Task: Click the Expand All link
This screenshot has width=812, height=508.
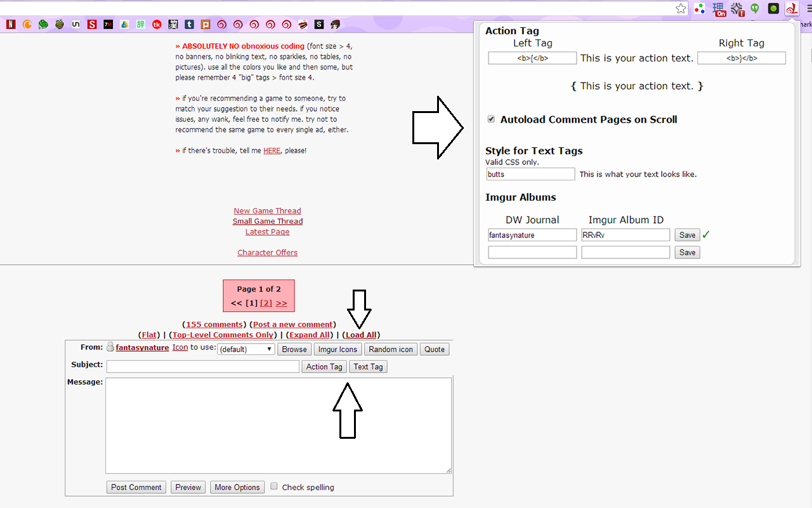Action: coord(310,335)
